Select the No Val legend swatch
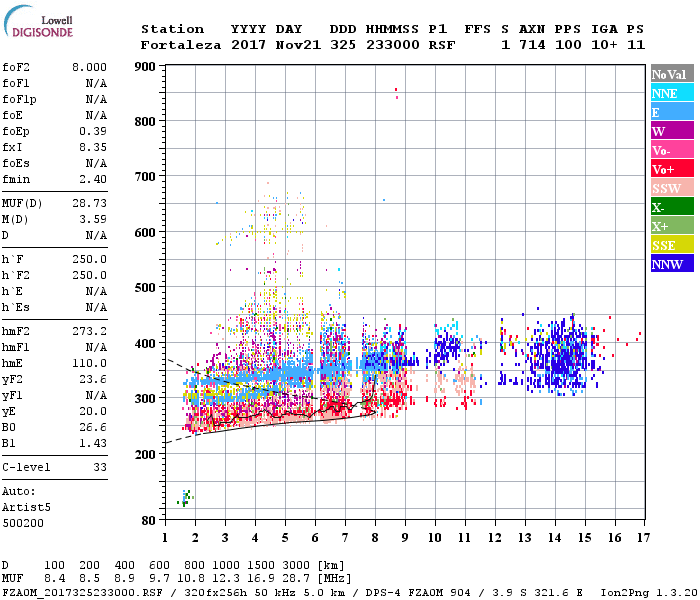 (672, 74)
